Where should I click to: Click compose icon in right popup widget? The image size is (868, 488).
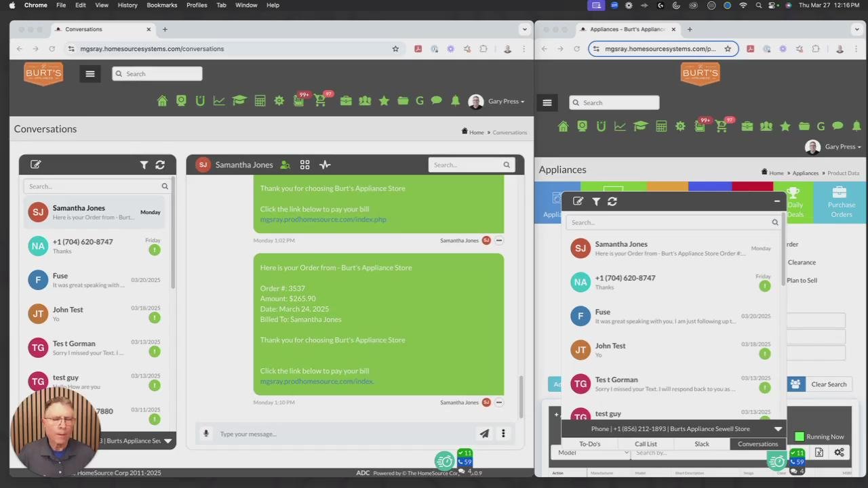pos(578,201)
